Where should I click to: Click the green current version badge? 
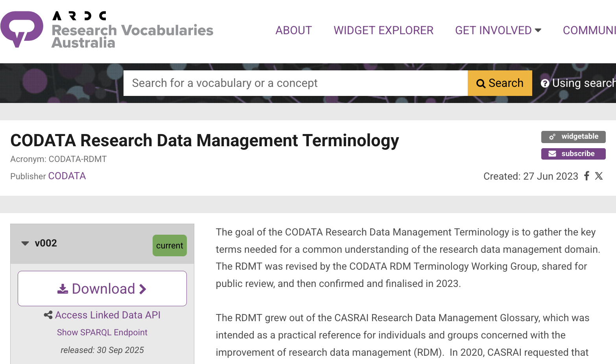(x=170, y=246)
